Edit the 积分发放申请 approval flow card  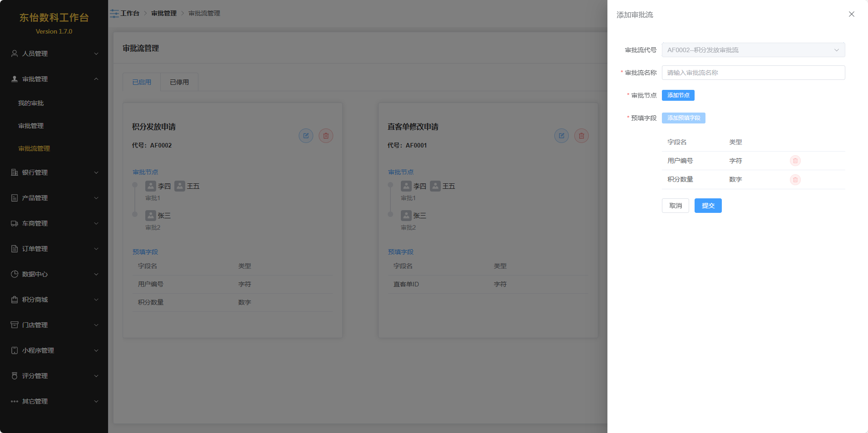click(306, 136)
